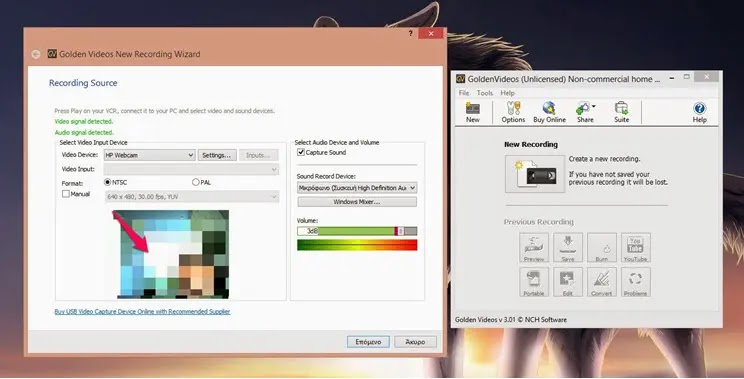Click the audio level meter bar

click(357, 245)
